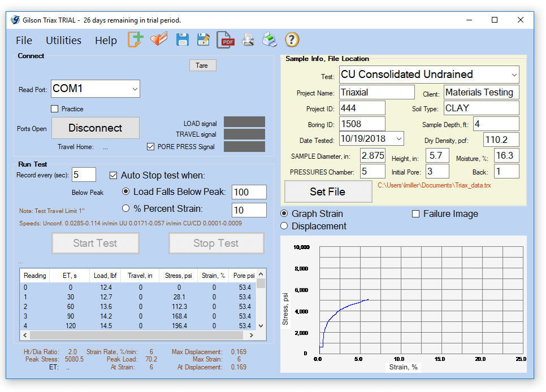Open print preview with the magnifier printer icon
Image resolution: width=546 pixels, height=392 pixels.
tap(248, 40)
